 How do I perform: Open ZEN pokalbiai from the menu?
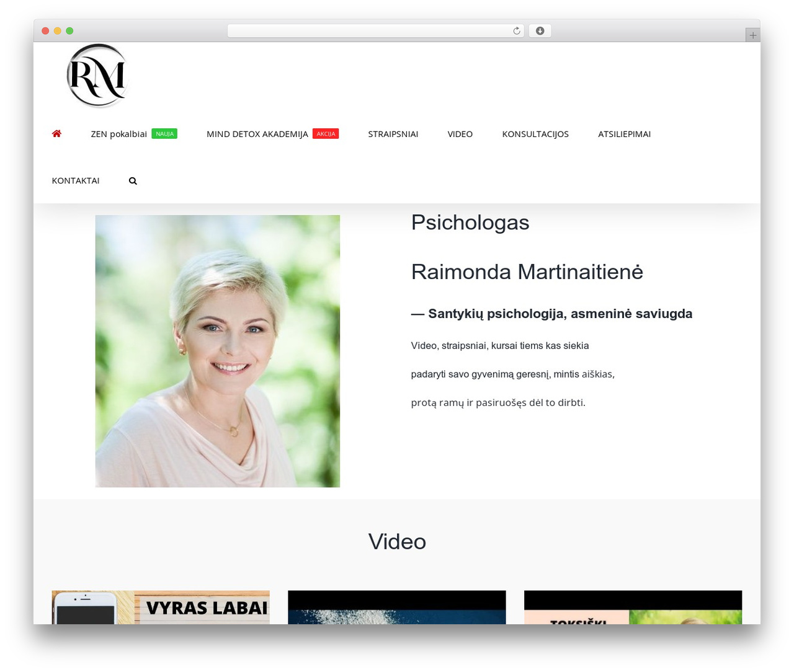(x=118, y=134)
